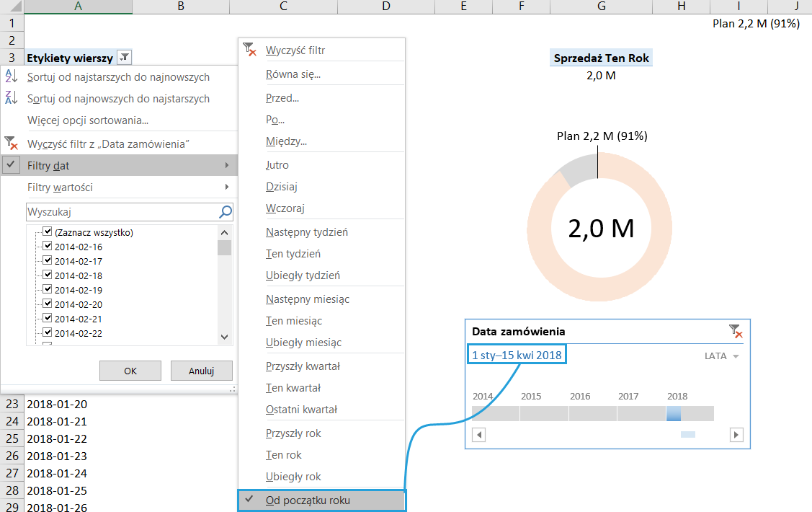Clear the timeline filter using funnel icon
This screenshot has width=812, height=512.
[735, 331]
